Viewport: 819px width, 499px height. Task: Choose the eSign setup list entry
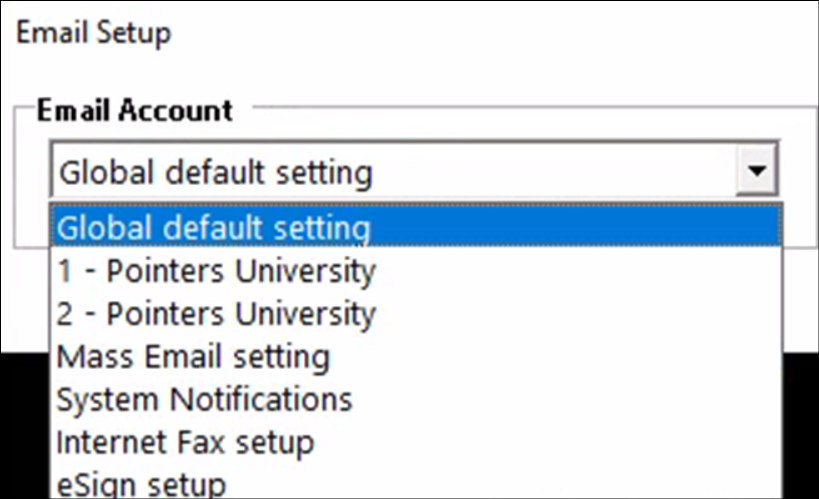(141, 483)
